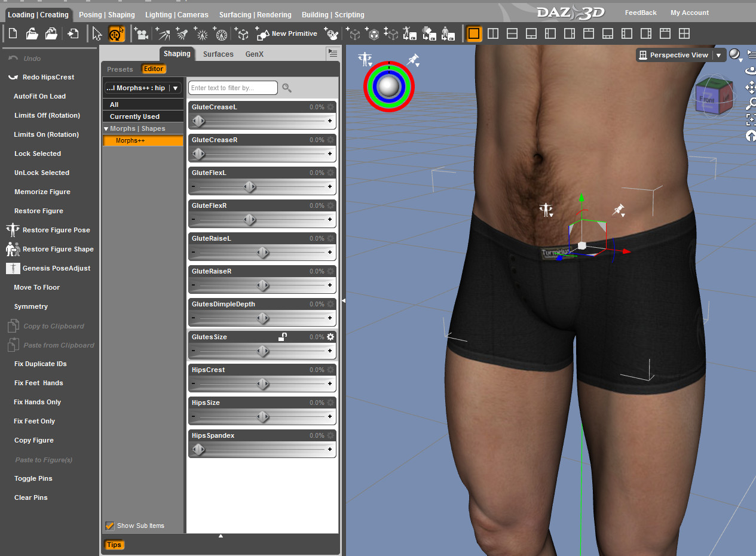The height and width of the screenshot is (556, 756).
Task: Open the Surfaces pane tab
Action: (x=218, y=54)
